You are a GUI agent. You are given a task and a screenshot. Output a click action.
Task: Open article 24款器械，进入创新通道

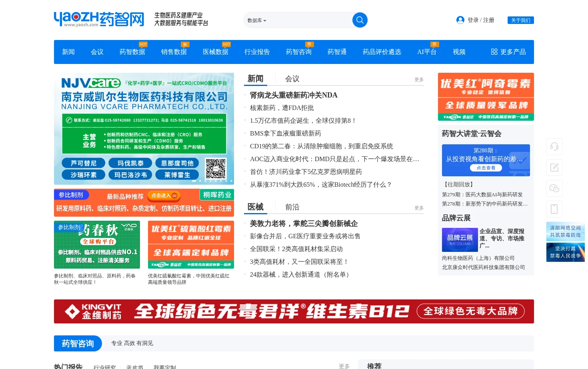[x=301, y=275]
